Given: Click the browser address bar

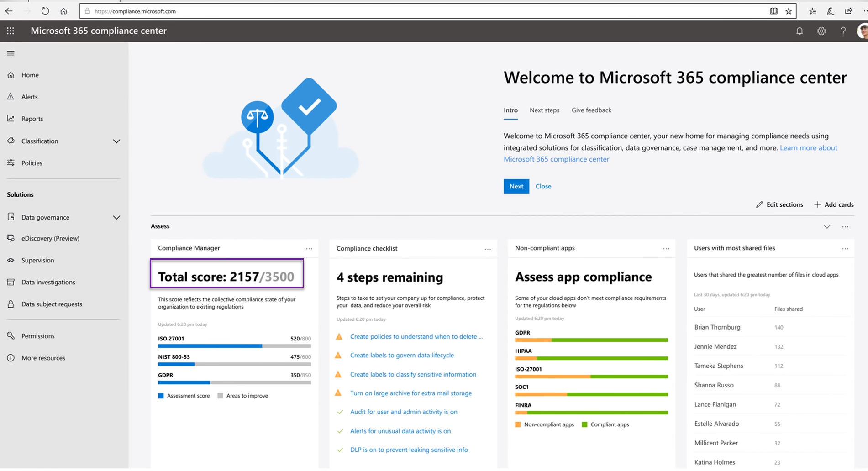Looking at the screenshot, I should (411, 11).
